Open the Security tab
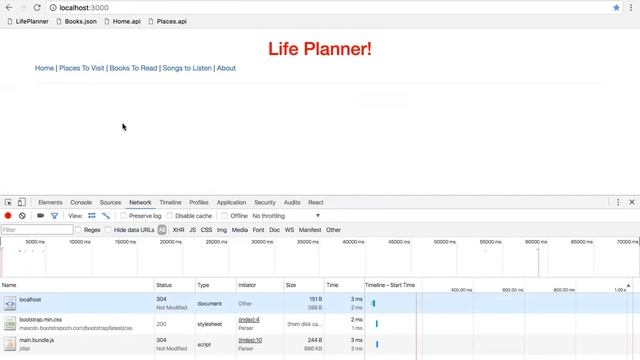Viewport: 640px width, 360px height. 265,202
